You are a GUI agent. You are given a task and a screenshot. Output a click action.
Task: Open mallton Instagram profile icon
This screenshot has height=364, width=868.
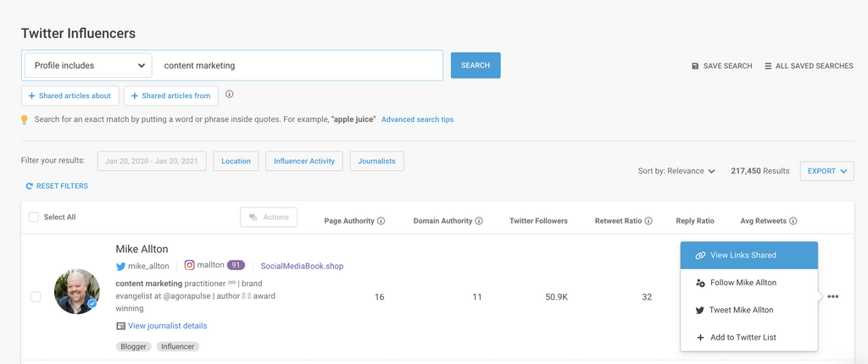pyautogui.click(x=190, y=265)
